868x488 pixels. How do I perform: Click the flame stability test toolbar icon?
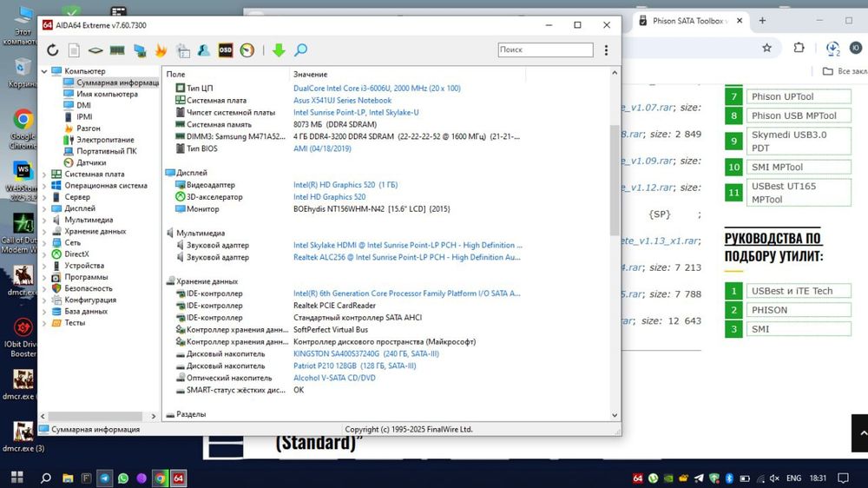coord(161,50)
